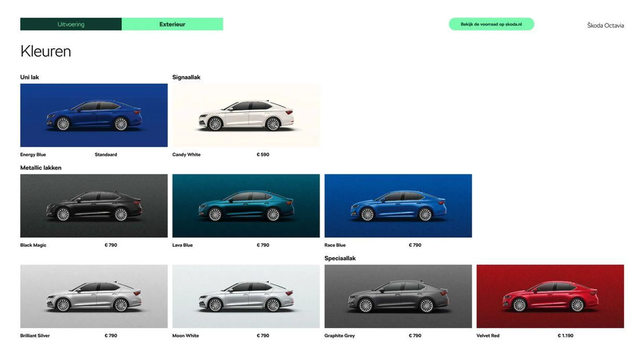Click the € 790 price beside Race Blue

(x=415, y=245)
